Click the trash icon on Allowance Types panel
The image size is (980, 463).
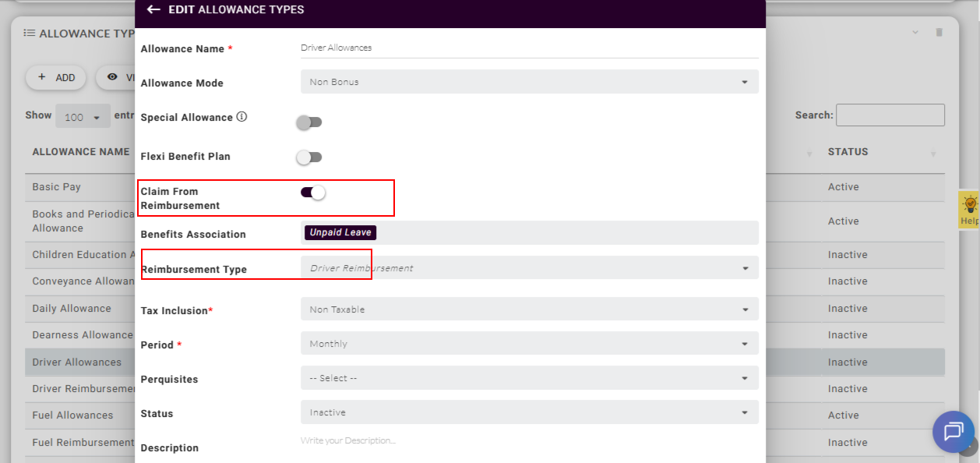(x=939, y=33)
